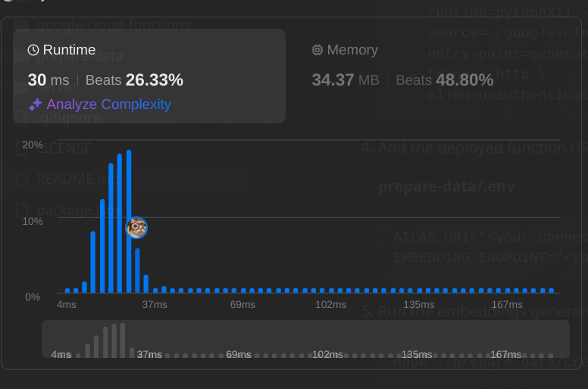Click the 102ms label in the minimap
Screen dimensions: 588x389
(327, 354)
